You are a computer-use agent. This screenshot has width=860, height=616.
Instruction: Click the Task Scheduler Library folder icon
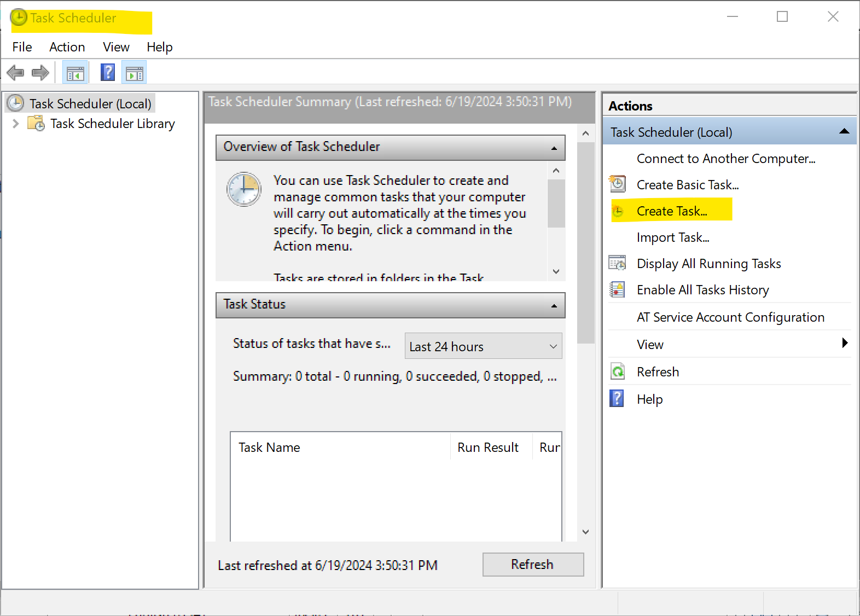click(x=36, y=124)
